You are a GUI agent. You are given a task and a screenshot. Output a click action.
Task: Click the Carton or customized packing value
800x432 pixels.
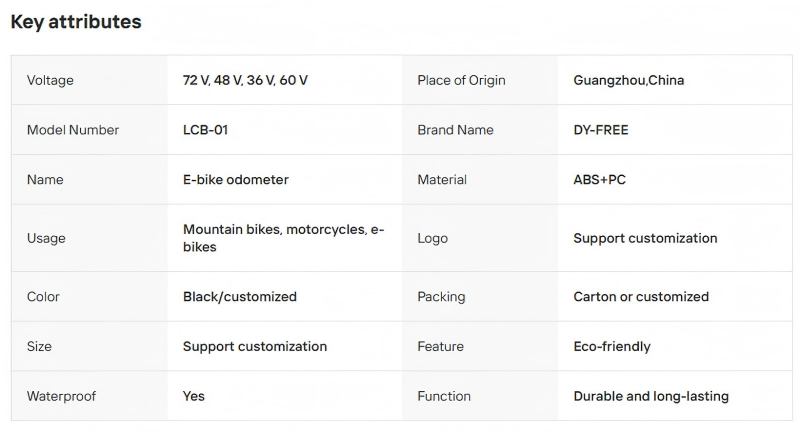641,297
